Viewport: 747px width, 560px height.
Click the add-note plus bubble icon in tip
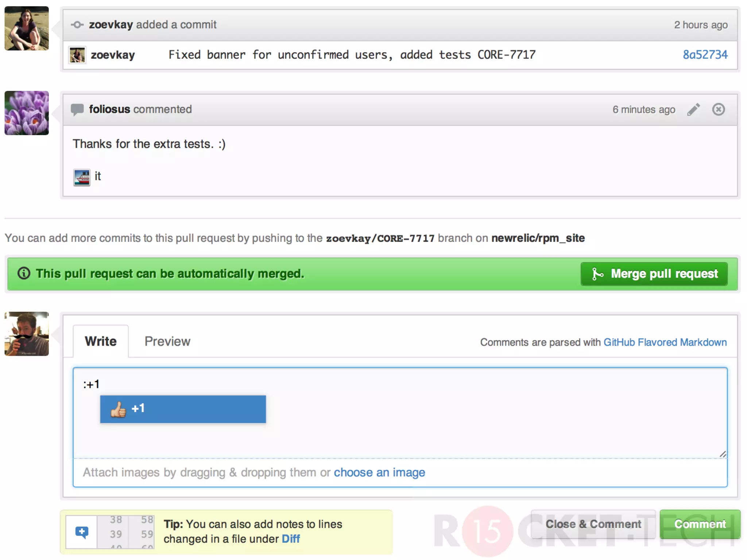(82, 532)
